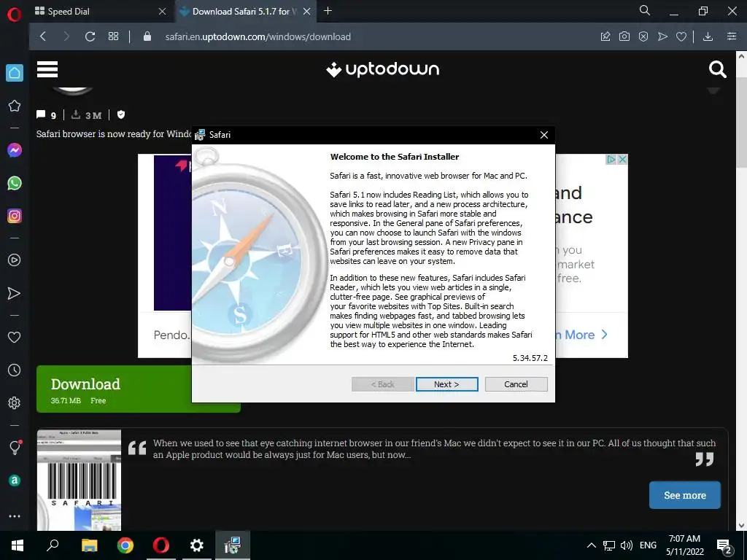Open Speed Dial grid icon in address bar
The height and width of the screenshot is (560, 747).
[x=113, y=36]
